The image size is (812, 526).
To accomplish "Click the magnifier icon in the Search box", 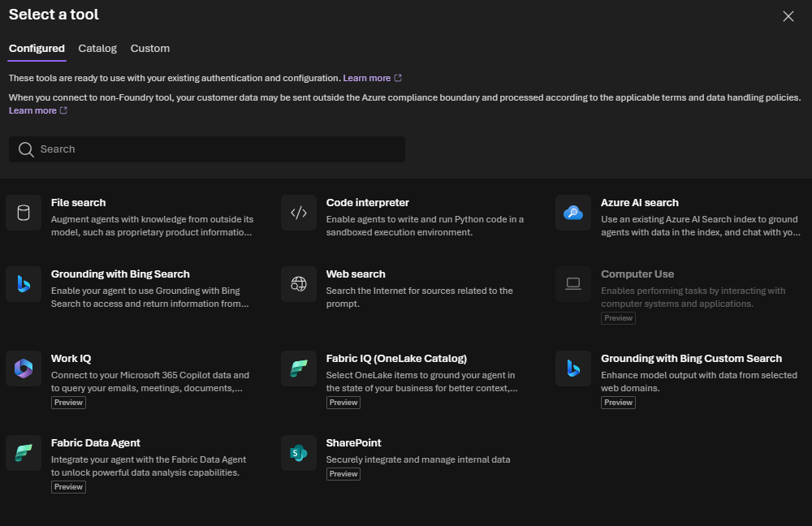I will (x=26, y=149).
